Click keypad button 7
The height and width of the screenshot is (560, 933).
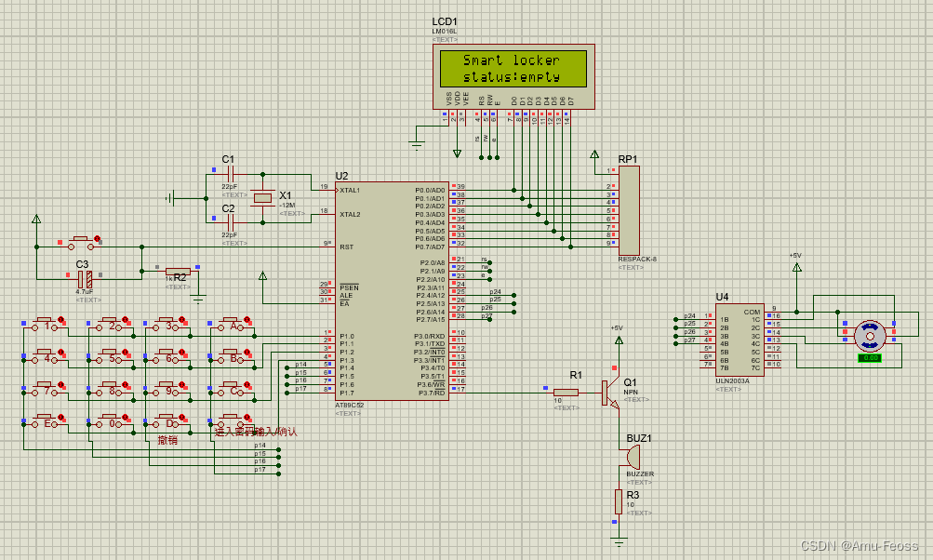pos(47,390)
